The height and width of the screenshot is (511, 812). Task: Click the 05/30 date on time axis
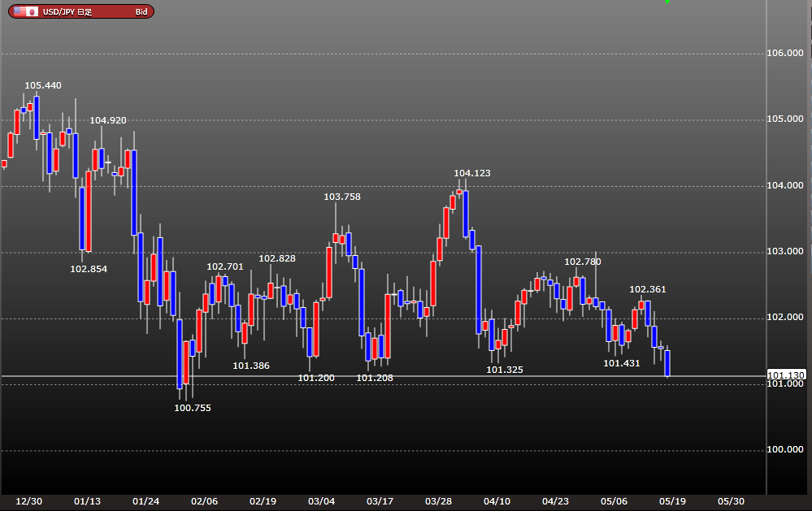pyautogui.click(x=731, y=501)
